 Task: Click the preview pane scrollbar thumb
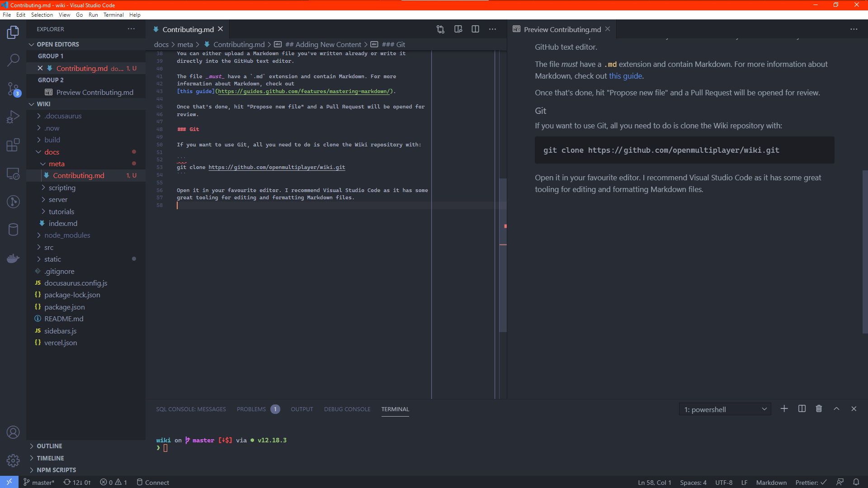865,252
